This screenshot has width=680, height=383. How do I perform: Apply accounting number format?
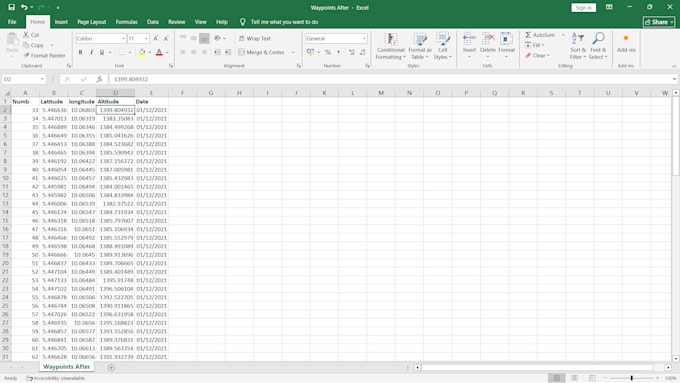pos(311,52)
